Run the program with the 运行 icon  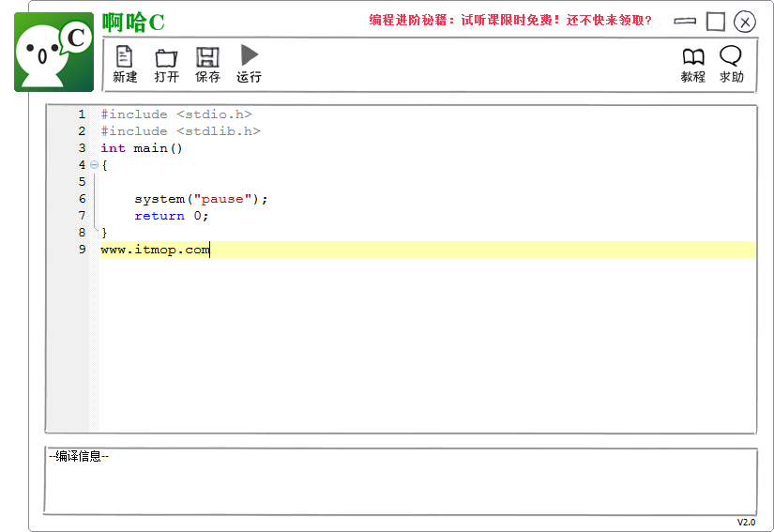(x=249, y=63)
